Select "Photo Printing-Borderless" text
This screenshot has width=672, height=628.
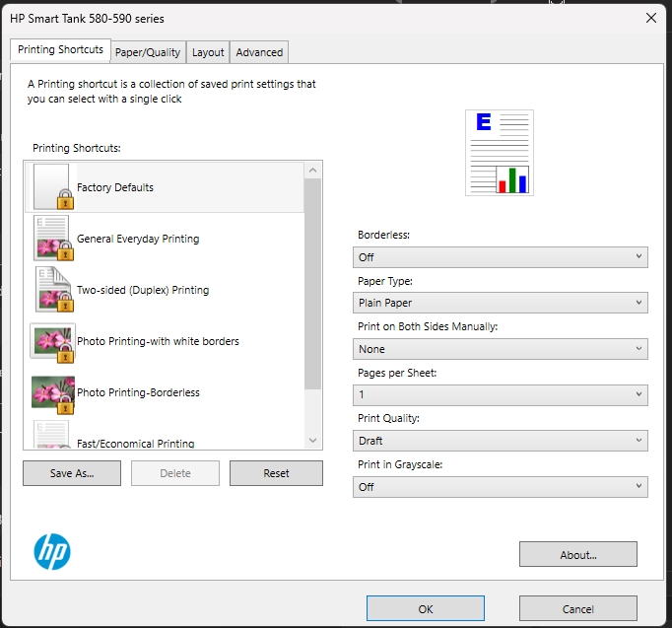138,392
